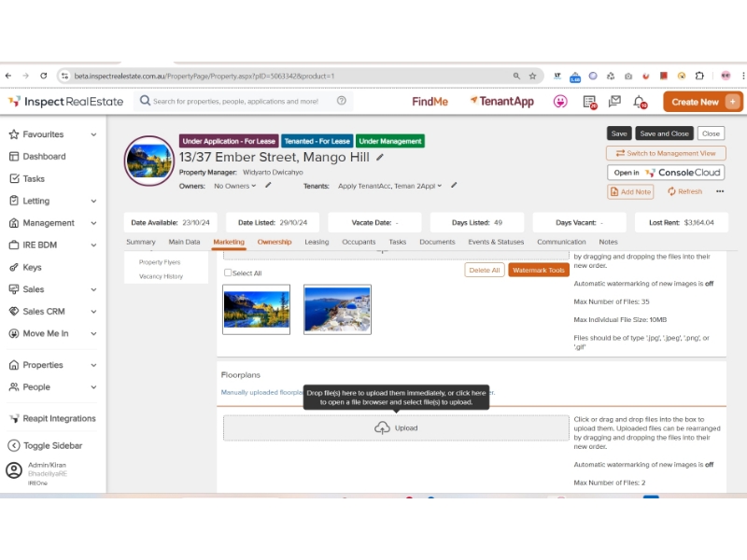747x560 pixels.
Task: Switch to the Leasing tab
Action: coord(317,242)
